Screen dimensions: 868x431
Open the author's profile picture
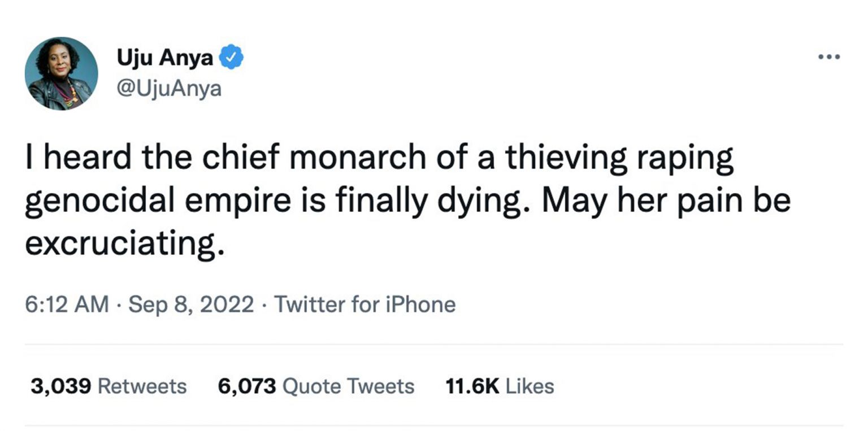coord(61,73)
